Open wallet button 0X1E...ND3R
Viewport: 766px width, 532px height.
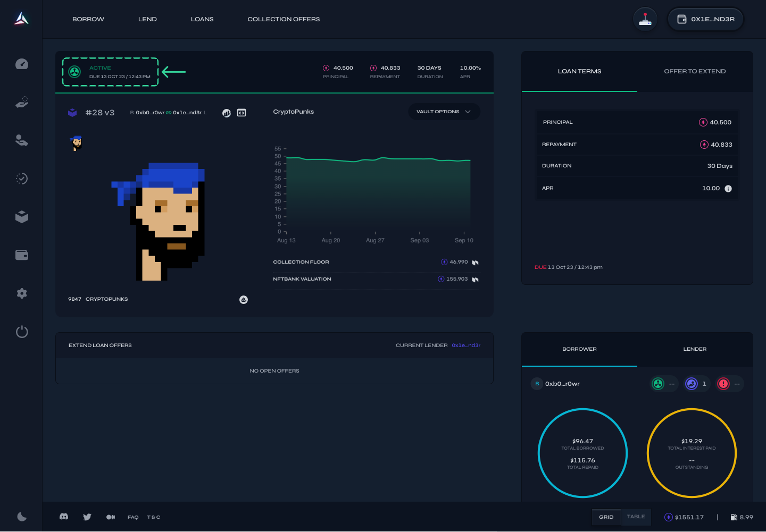coord(706,19)
